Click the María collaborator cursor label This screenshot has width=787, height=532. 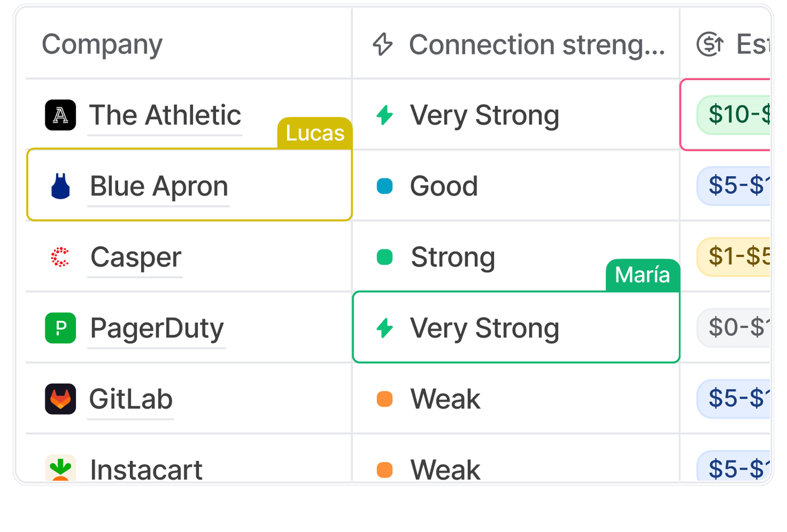click(x=642, y=275)
